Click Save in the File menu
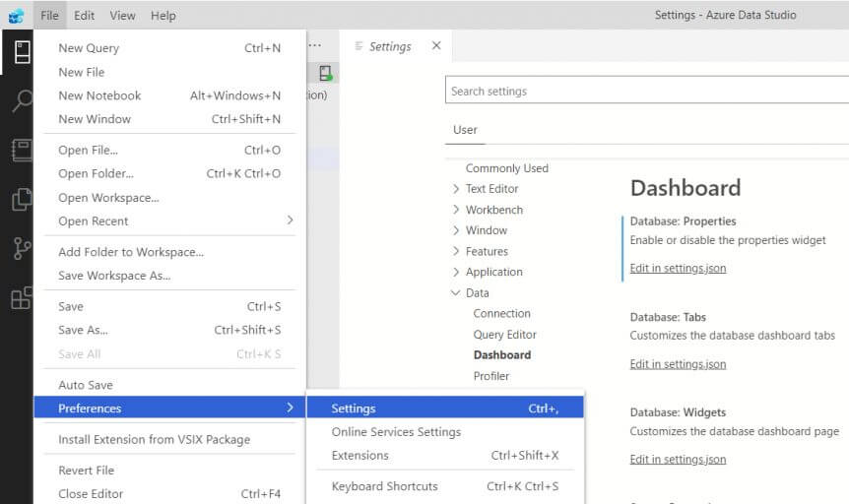The image size is (849, 504). (x=169, y=306)
